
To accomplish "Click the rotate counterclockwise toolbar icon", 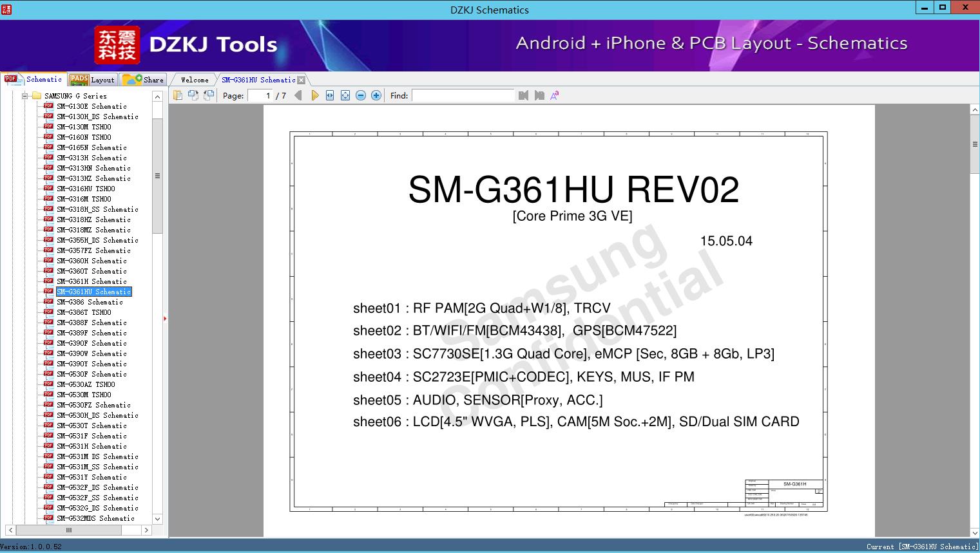I will coord(193,95).
